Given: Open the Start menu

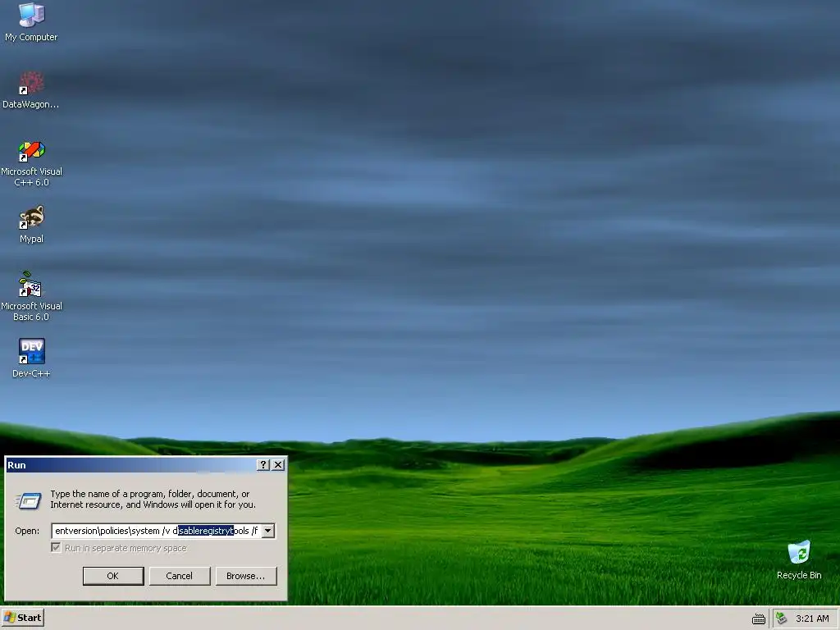Looking at the screenshot, I should (22, 618).
